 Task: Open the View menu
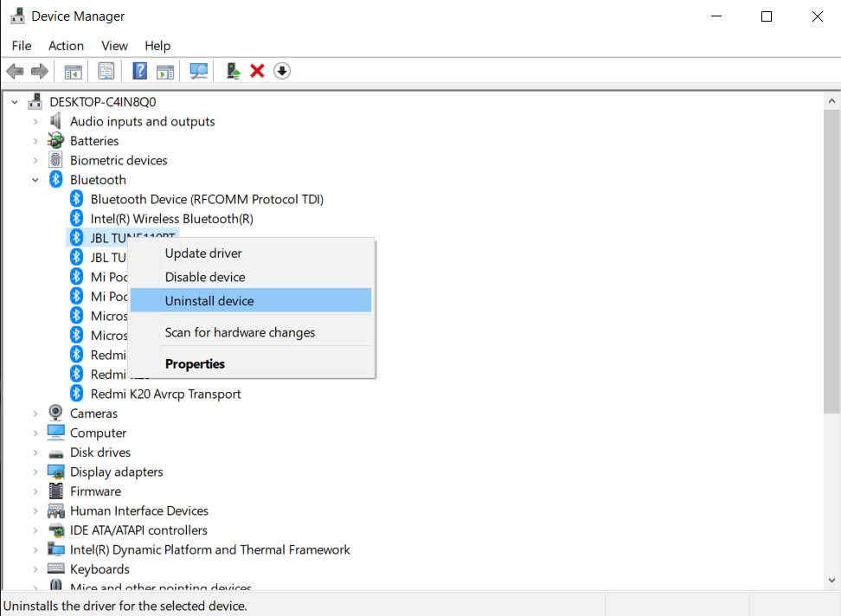(x=114, y=46)
